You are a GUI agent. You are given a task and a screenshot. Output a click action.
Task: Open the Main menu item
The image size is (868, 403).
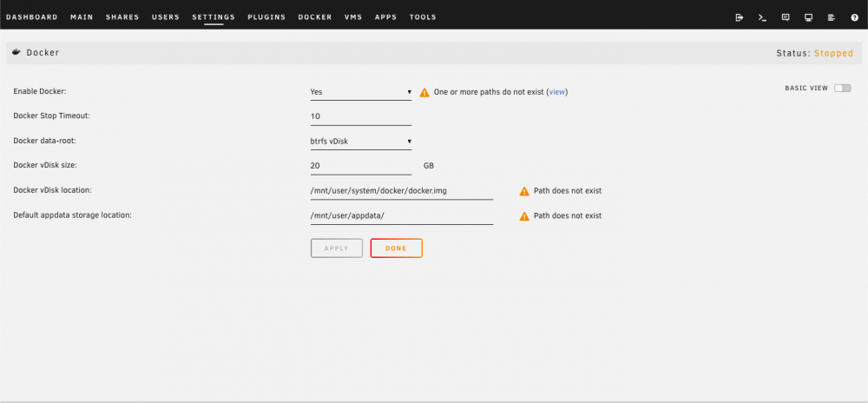pyautogui.click(x=82, y=17)
